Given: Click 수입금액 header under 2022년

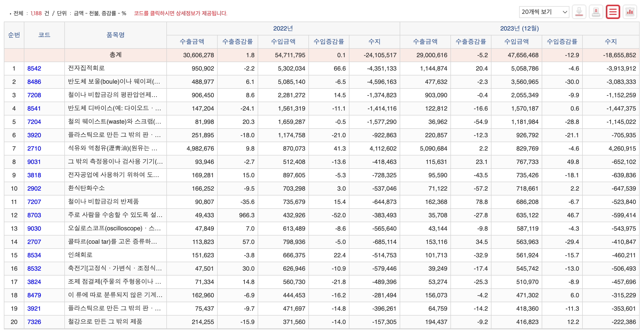Looking at the screenshot, I should [283, 42].
